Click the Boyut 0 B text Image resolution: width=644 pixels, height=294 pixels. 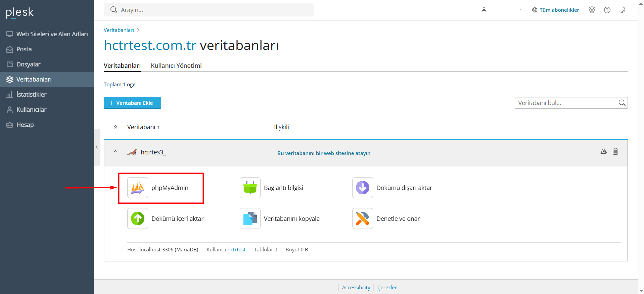(x=297, y=249)
